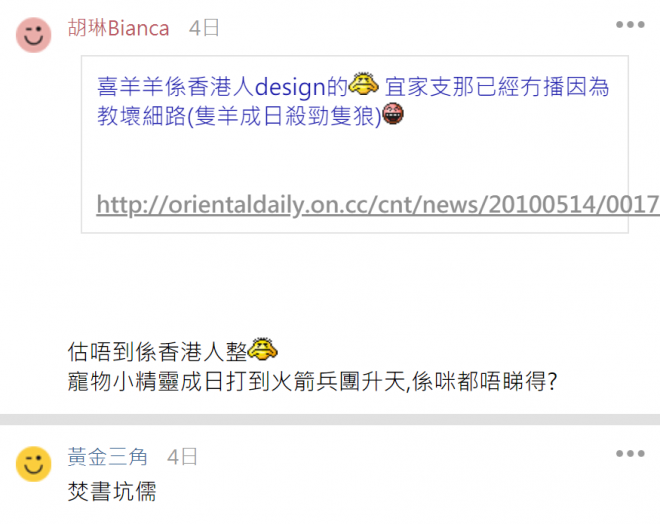660x524 pixels.
Task: Click the quoted line 教壞細路(隻羊成日殺勁隻狼)
Action: 239,116
